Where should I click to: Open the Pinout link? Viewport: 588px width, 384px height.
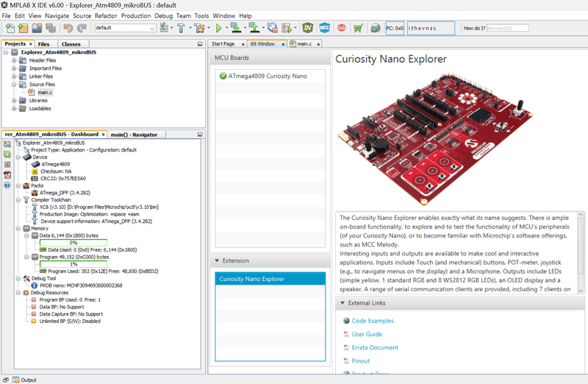[x=361, y=360]
